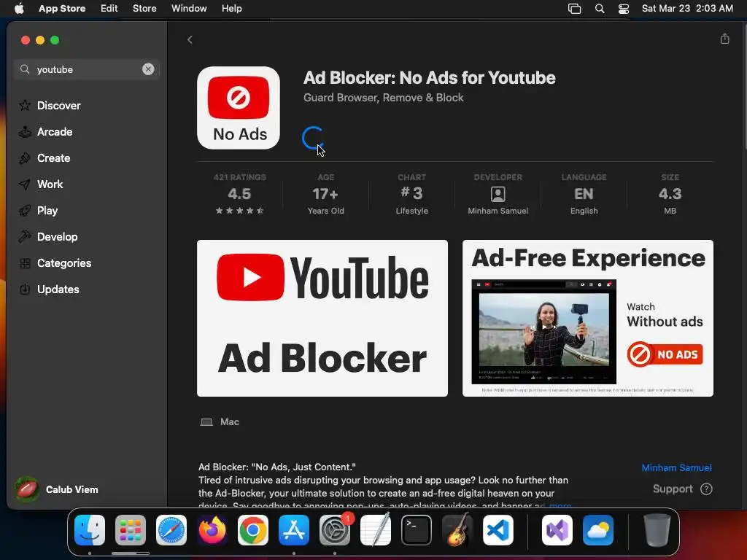Open Create in the sidebar
Viewport: 747px width, 560px height.
coord(87,158)
